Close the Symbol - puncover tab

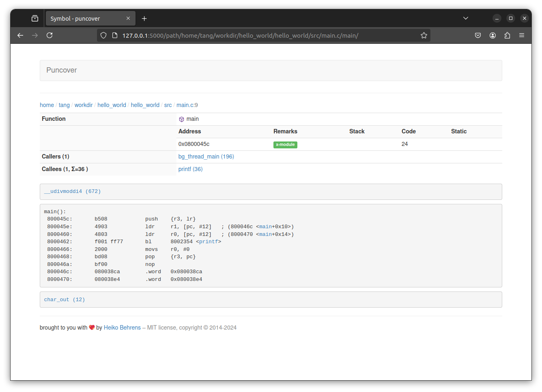128,18
